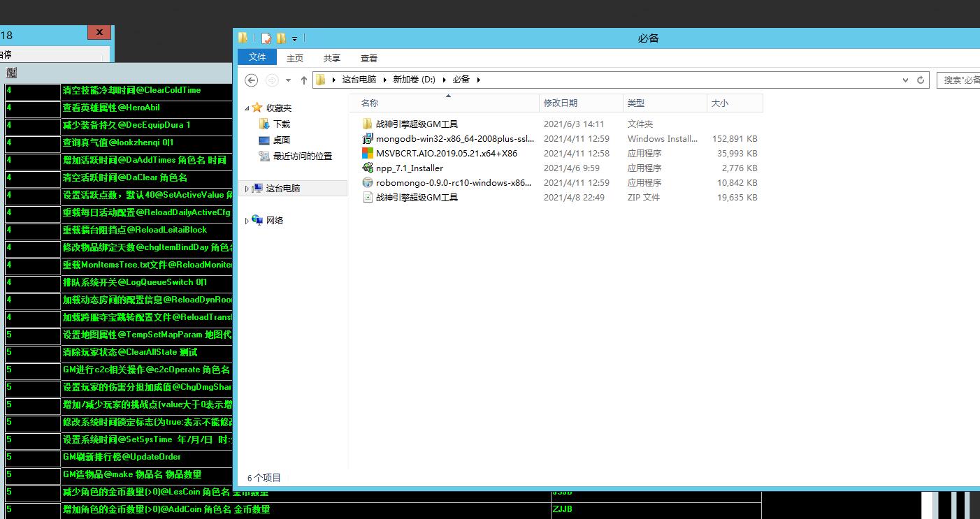Switch to the 查看 ribbon tab

(369, 58)
